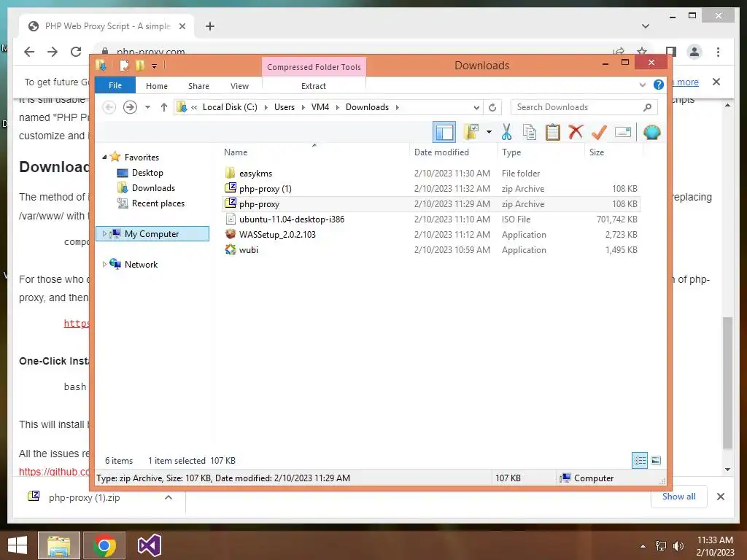Screen dimensions: 747x560
Task: Select Recent places under Favorites
Action: pos(158,203)
